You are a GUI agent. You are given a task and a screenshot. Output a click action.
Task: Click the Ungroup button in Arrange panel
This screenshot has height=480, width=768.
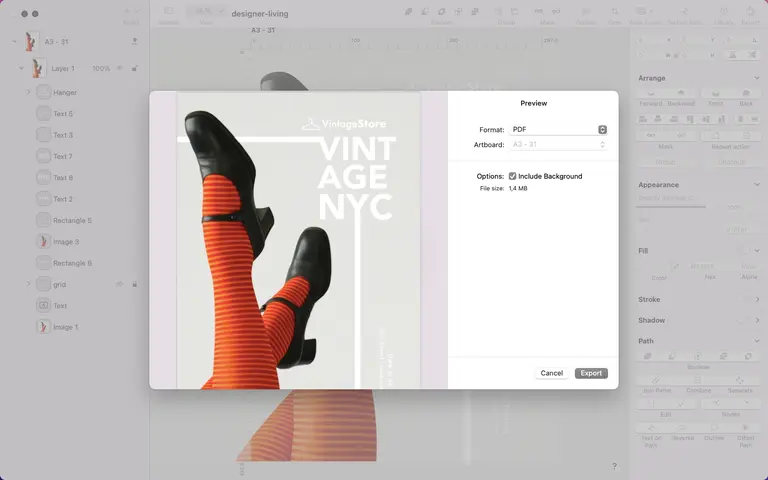coord(731,162)
